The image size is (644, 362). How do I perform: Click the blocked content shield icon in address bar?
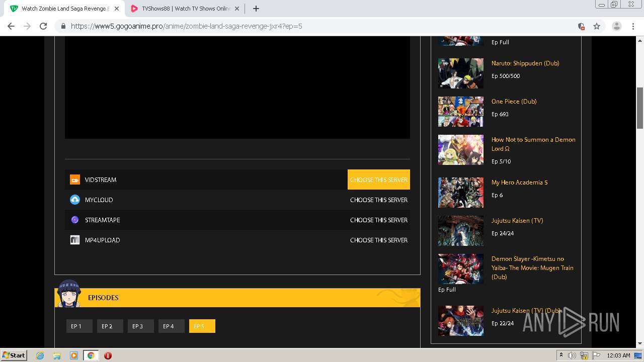pos(581,26)
